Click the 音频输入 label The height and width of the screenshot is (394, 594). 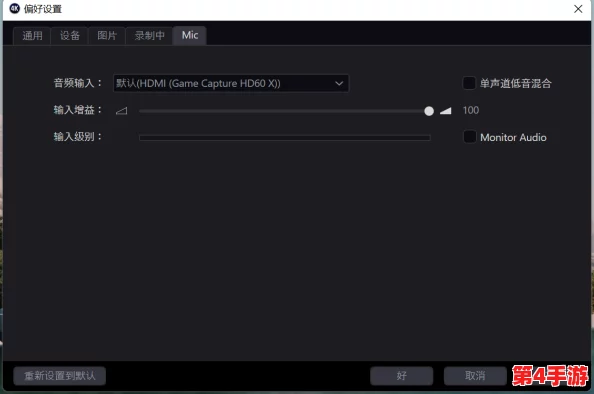77,83
